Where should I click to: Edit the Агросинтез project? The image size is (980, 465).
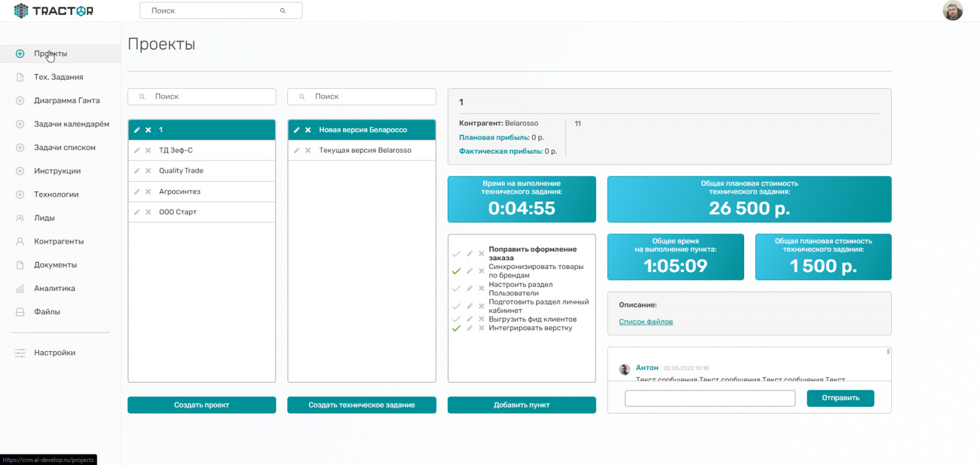137,192
